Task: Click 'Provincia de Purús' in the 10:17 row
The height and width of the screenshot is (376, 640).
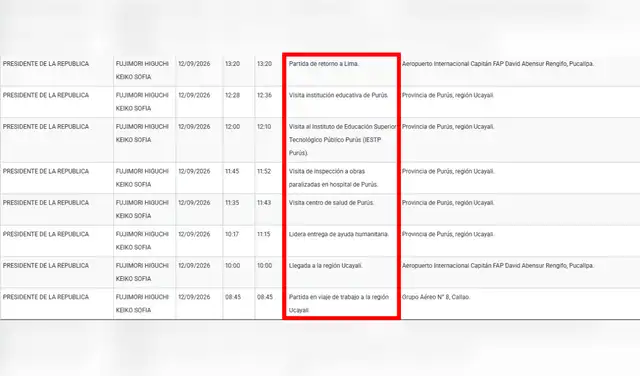Action: (448, 234)
